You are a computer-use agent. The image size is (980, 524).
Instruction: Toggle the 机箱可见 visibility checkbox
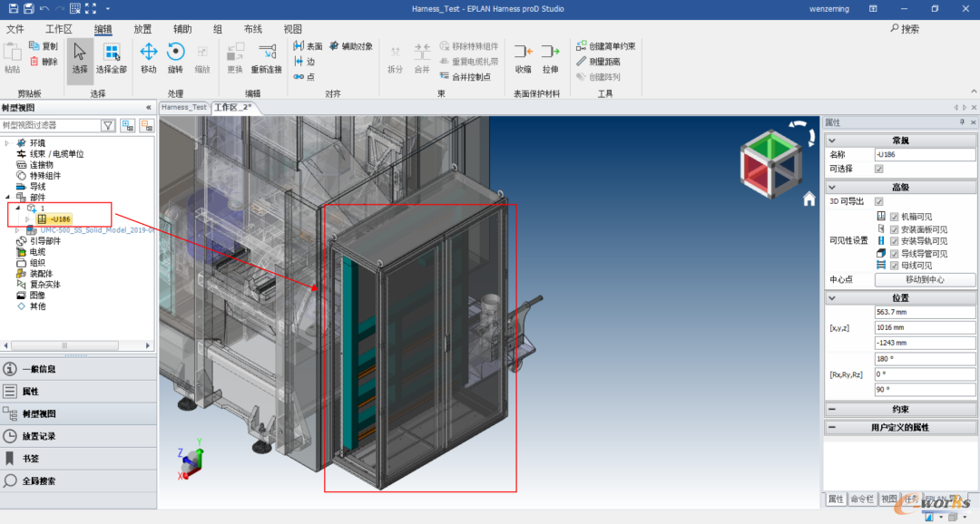[x=895, y=217]
